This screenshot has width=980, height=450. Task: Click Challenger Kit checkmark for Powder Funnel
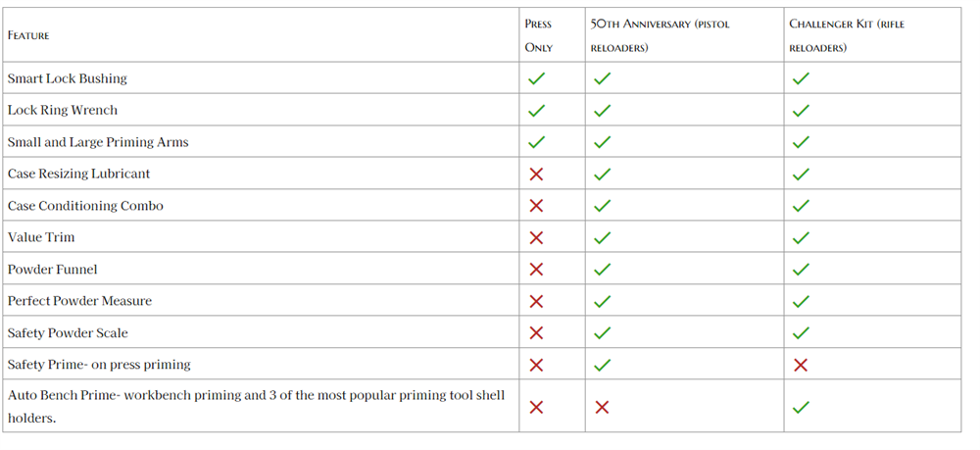(801, 270)
